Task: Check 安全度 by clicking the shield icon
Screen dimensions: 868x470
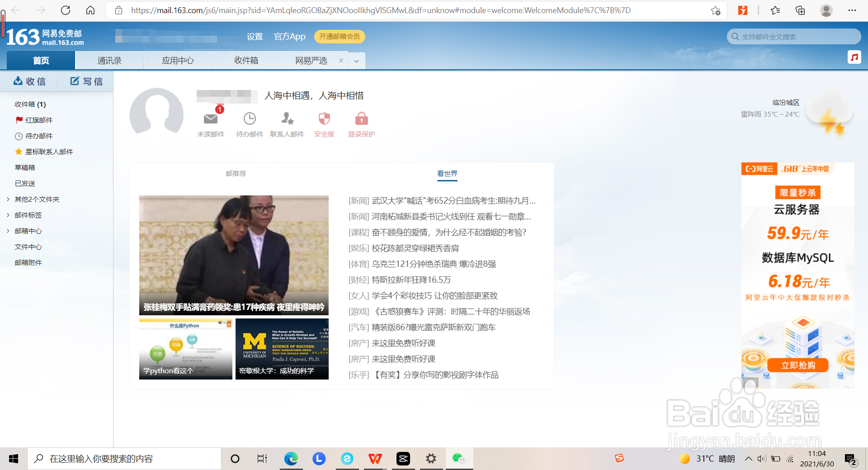Action: tap(324, 119)
